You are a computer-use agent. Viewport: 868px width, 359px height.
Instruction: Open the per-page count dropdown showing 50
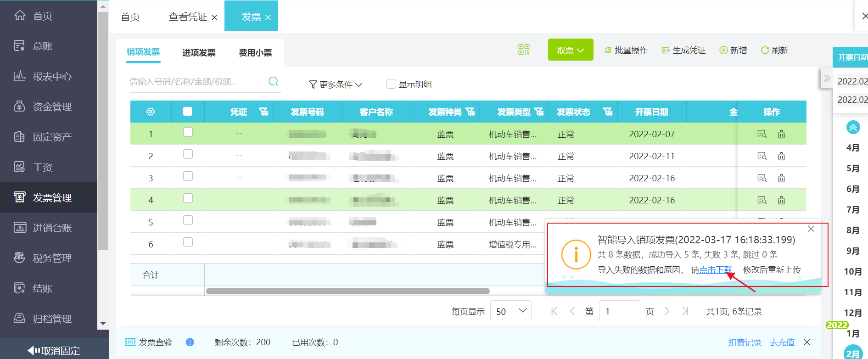pyautogui.click(x=510, y=311)
